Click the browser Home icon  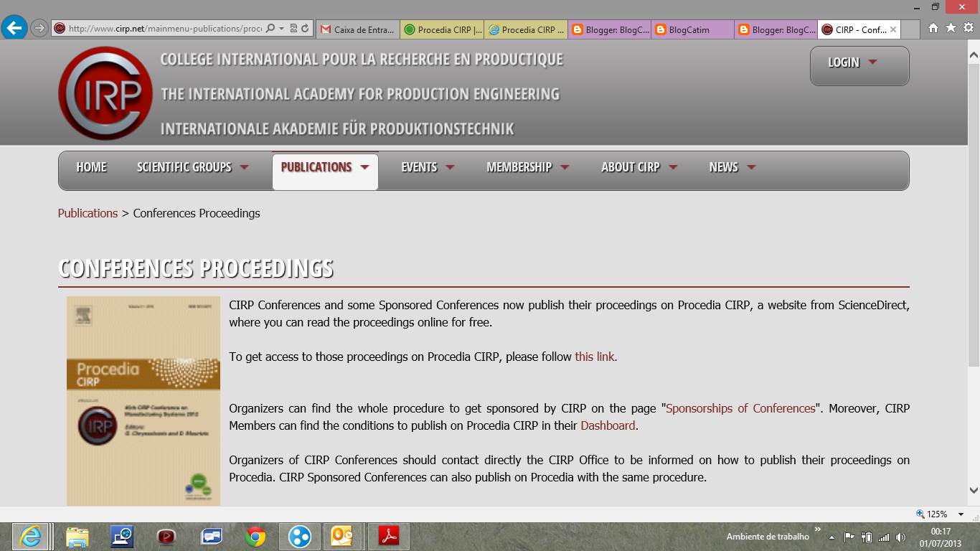click(x=933, y=28)
